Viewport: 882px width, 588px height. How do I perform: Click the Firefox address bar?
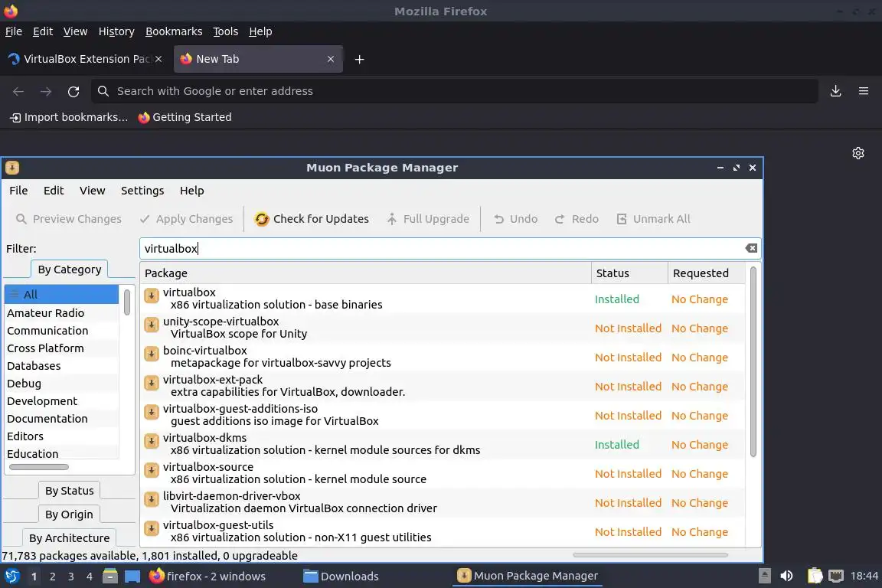tap(455, 91)
